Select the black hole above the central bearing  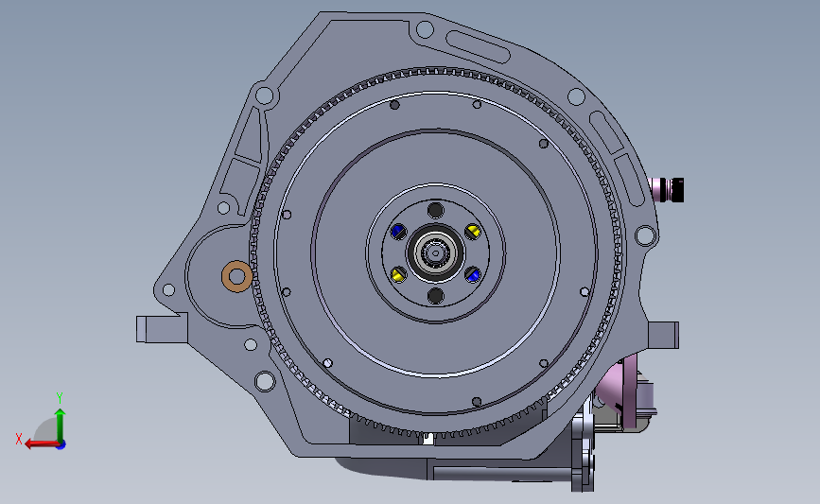point(436,211)
